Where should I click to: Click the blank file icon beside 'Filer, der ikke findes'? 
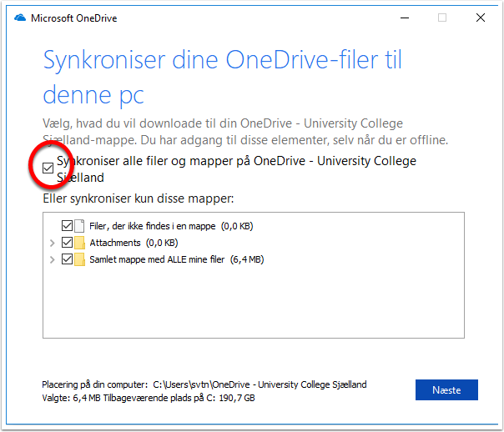(x=79, y=226)
